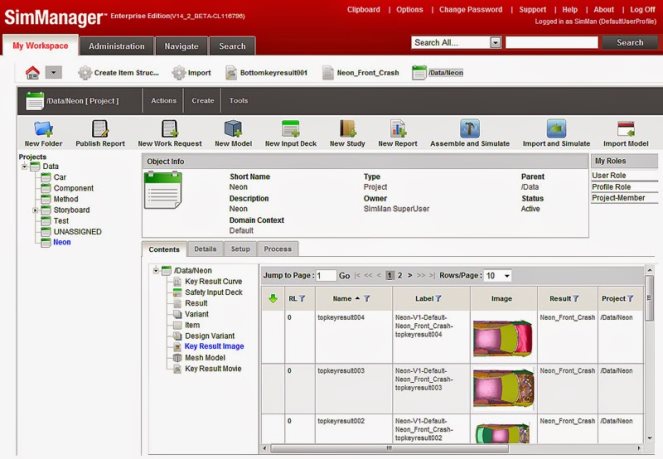Click the horizontal scrollbar thumb under the table
Screen dimensions: 663x459
[x=389, y=448]
